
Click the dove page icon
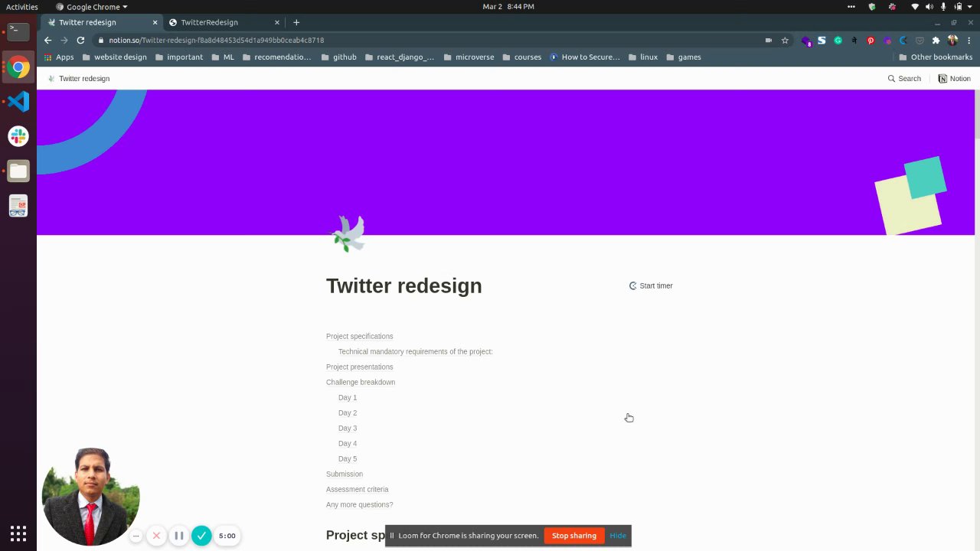click(x=349, y=233)
